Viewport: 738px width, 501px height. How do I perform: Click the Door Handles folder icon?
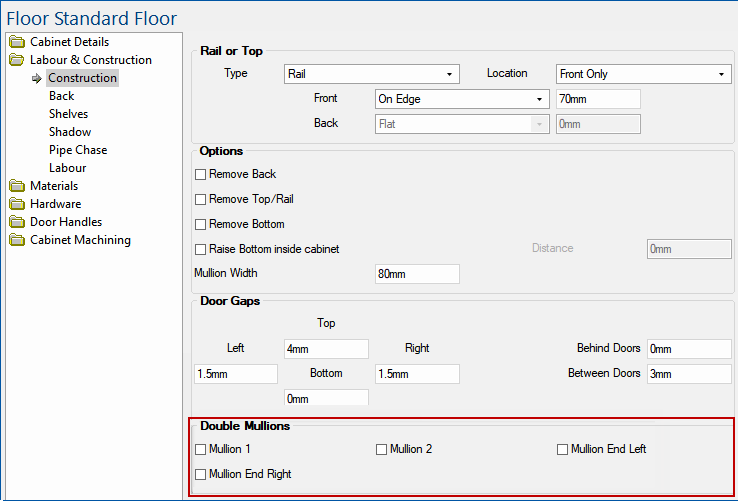(x=17, y=222)
